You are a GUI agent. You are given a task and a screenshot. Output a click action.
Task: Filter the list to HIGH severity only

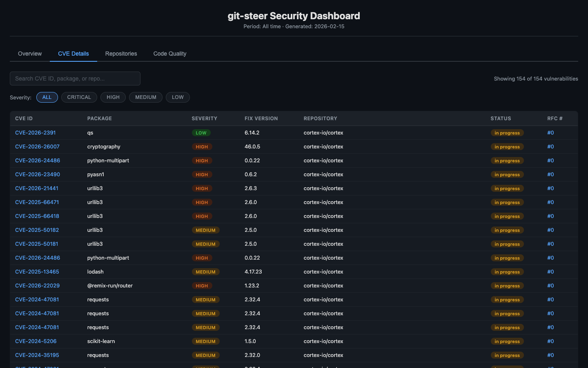click(x=113, y=97)
